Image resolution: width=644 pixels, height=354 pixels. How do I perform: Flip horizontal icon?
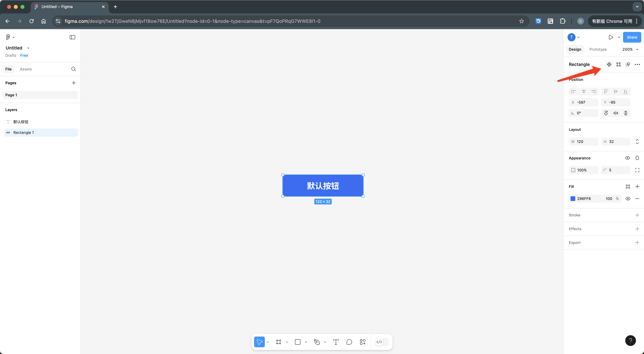click(x=616, y=113)
